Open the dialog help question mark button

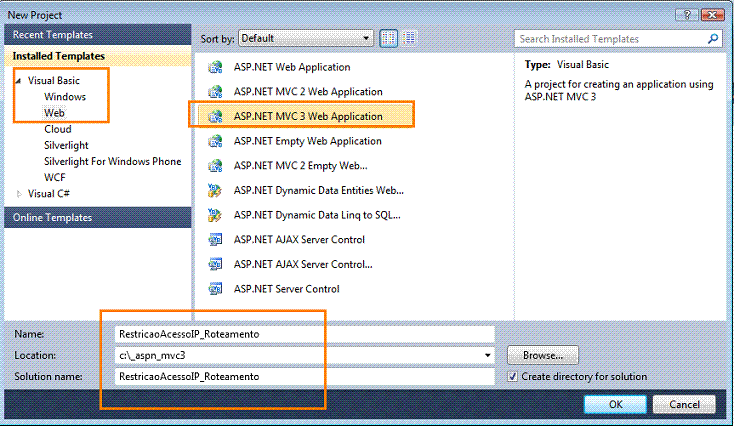click(687, 15)
